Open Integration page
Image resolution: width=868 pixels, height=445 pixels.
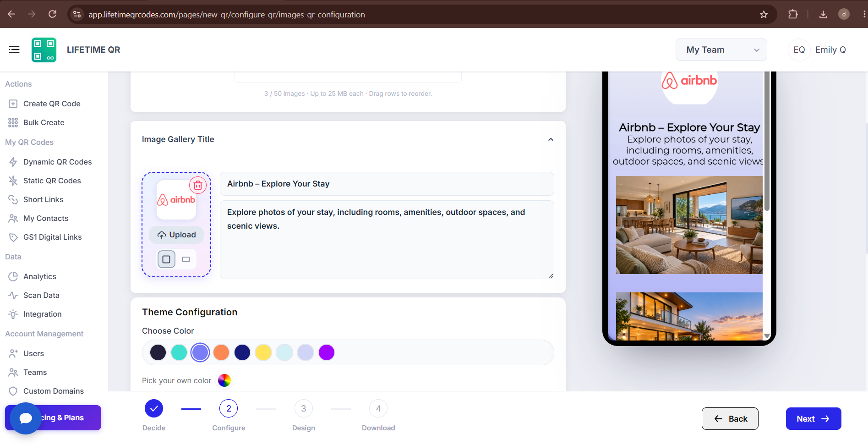(42, 314)
